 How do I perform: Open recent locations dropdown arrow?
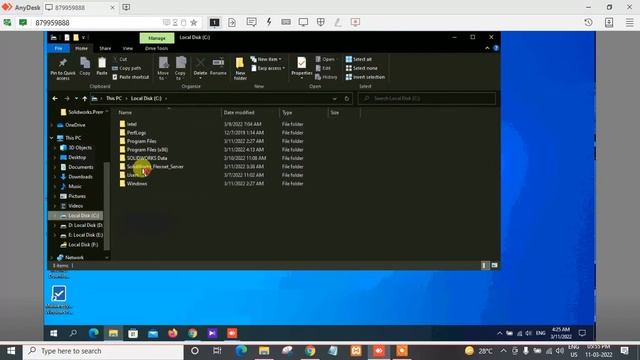tap(76, 98)
